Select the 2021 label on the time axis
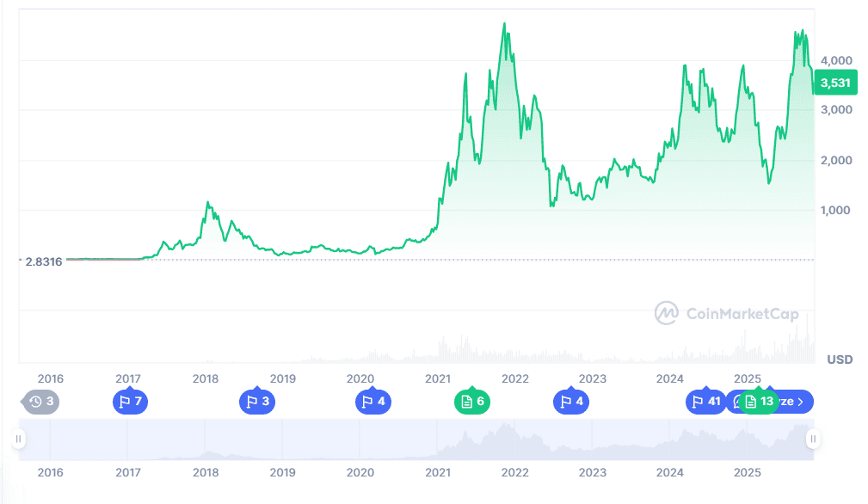The width and height of the screenshot is (868, 504). point(438,378)
